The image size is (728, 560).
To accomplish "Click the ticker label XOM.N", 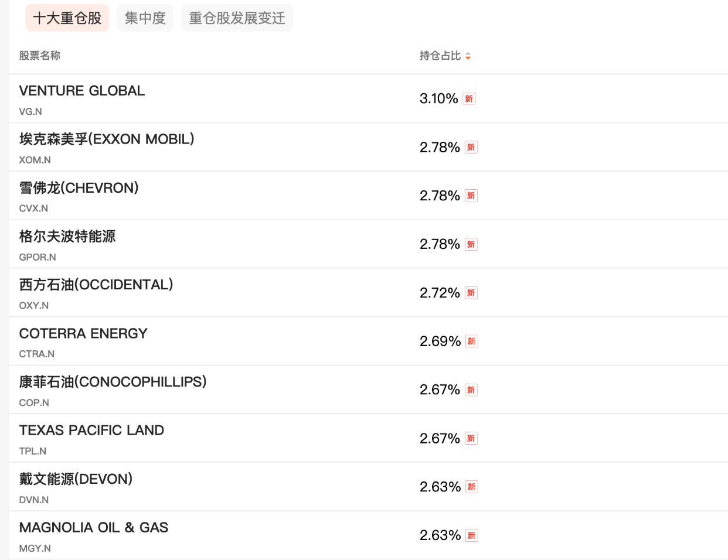I will [32, 159].
